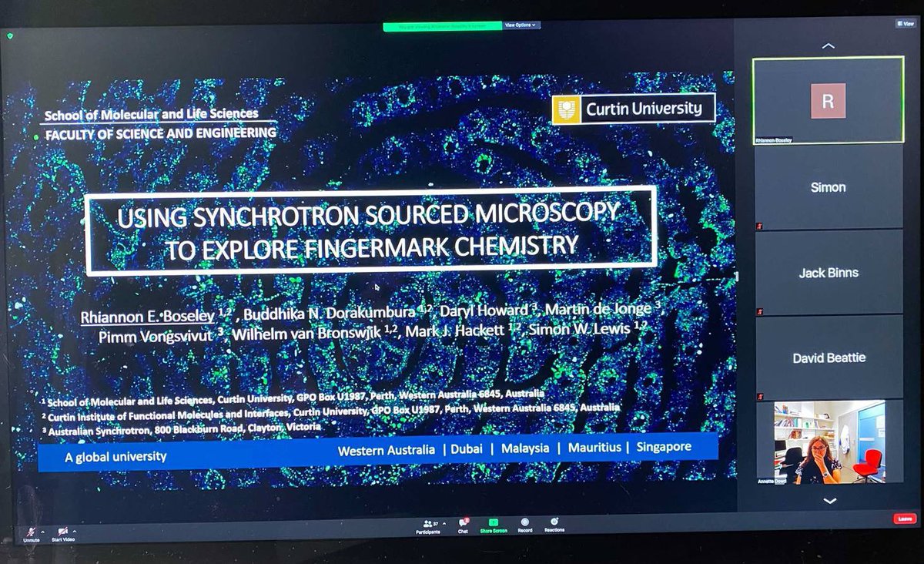Select Simon's participant tile

pyautogui.click(x=828, y=187)
